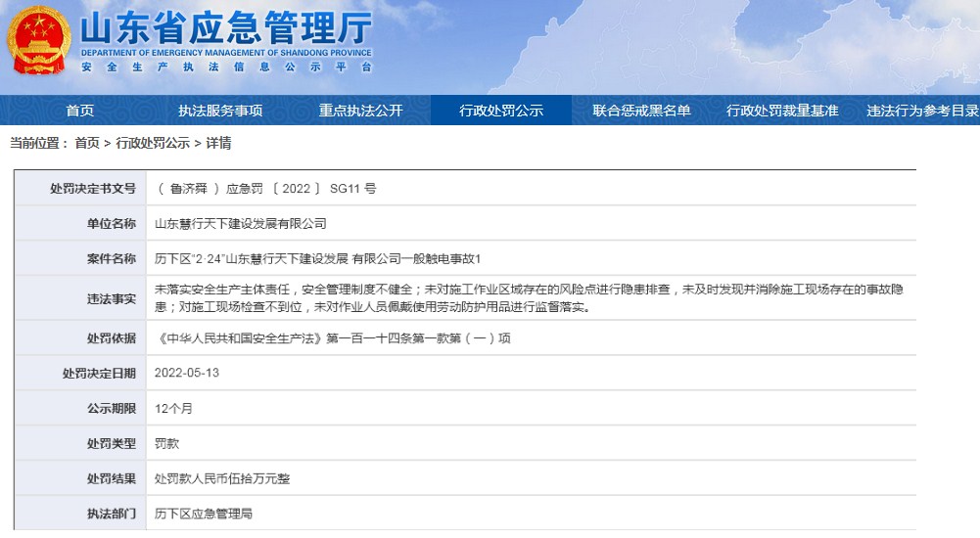This screenshot has height=538, width=980.
Task: Open 违法行为参考目录 navigation item
Action: 922,111
